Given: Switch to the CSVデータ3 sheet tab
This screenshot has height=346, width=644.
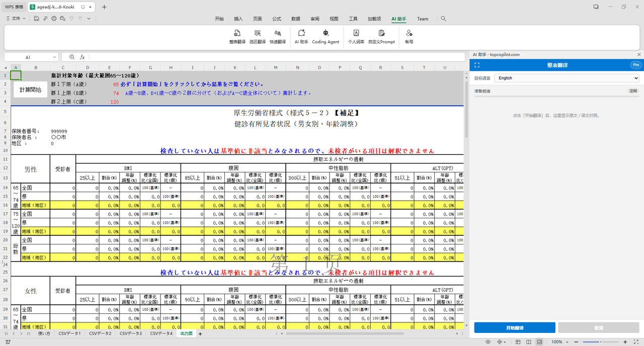Looking at the screenshot, I should pyautogui.click(x=130, y=333).
